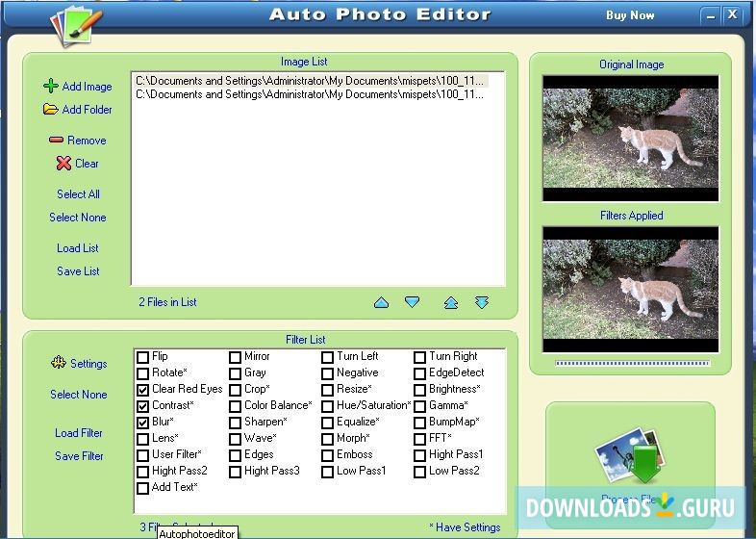Check the Low Pass1 filter
Screen dimensions: 756x539
coord(327,472)
